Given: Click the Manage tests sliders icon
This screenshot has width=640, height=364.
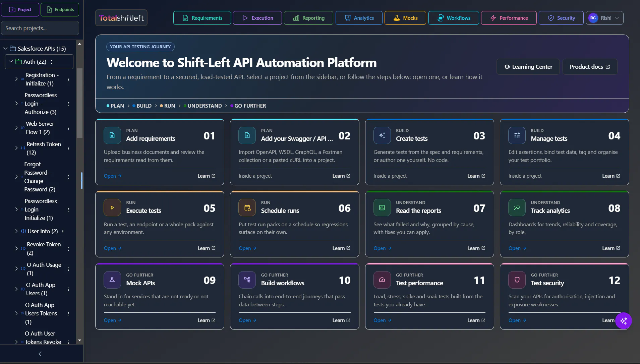Looking at the screenshot, I should (517, 135).
